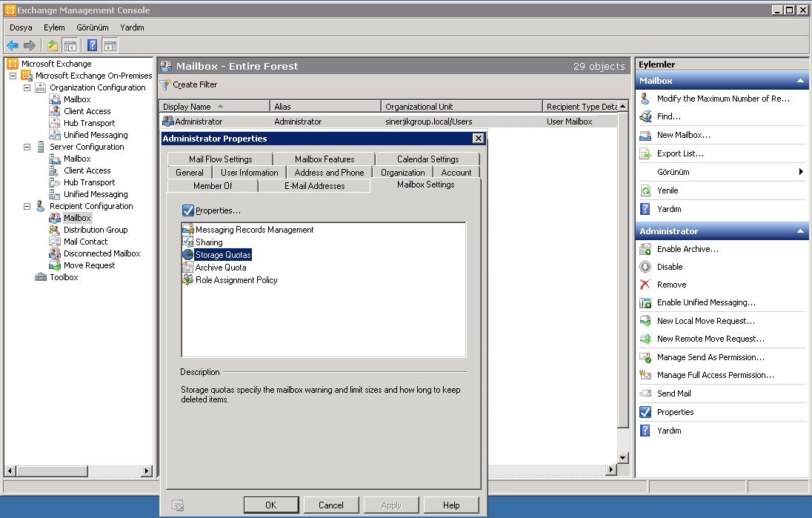Click the Properties... button above the settings list
The image size is (812, 518).
(x=212, y=210)
